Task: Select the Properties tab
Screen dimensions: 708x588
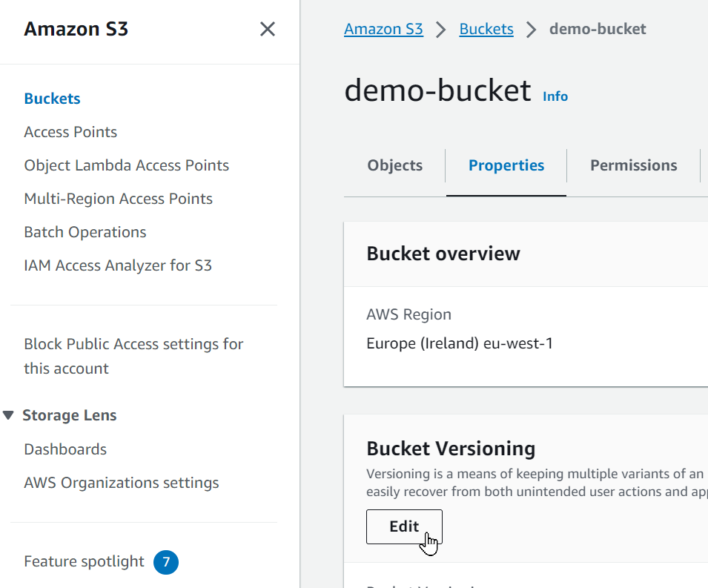Action: tap(506, 165)
